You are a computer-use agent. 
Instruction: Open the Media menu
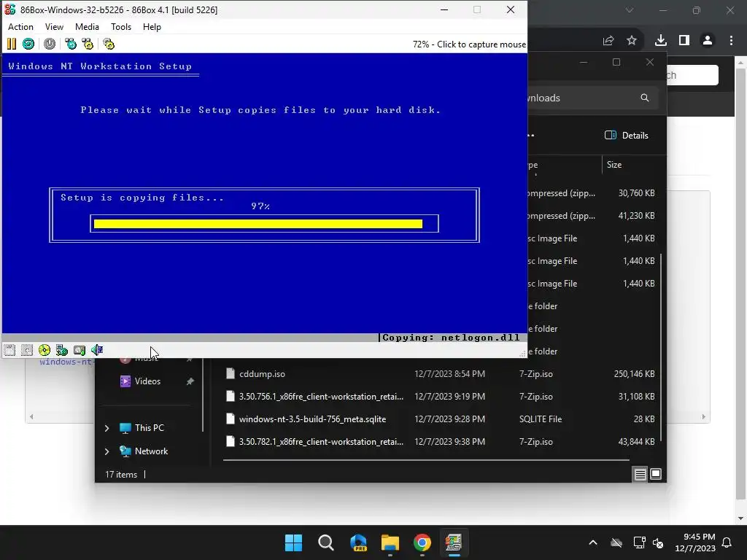(88, 27)
